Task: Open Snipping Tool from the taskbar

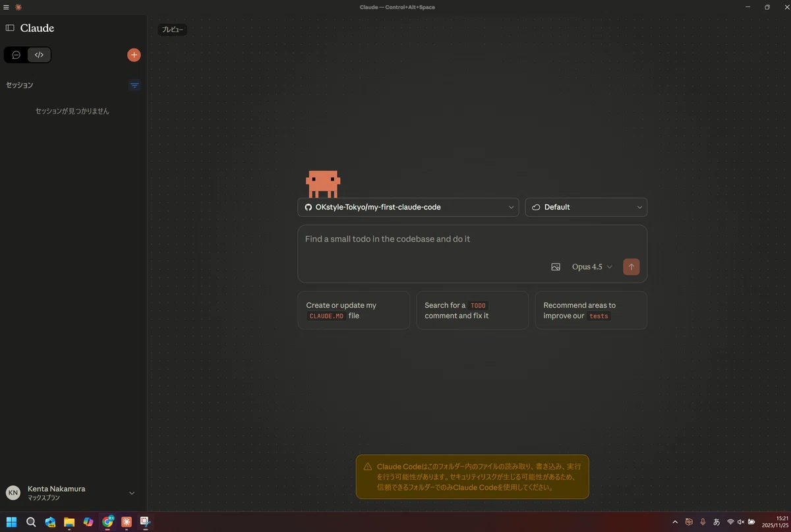Action: 145,522
